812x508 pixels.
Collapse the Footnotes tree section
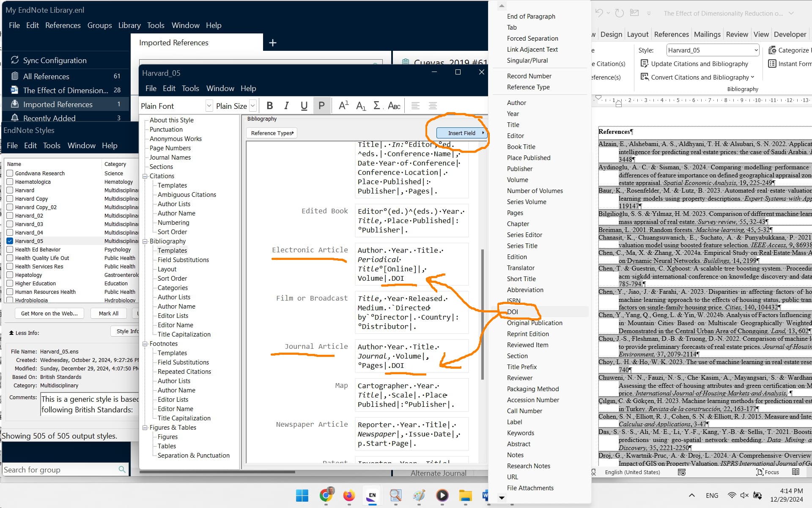pyautogui.click(x=145, y=344)
